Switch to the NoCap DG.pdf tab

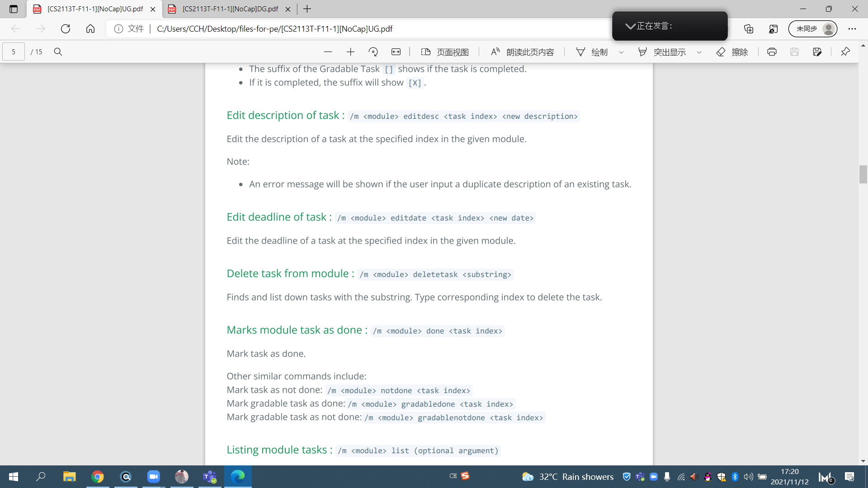tap(230, 9)
